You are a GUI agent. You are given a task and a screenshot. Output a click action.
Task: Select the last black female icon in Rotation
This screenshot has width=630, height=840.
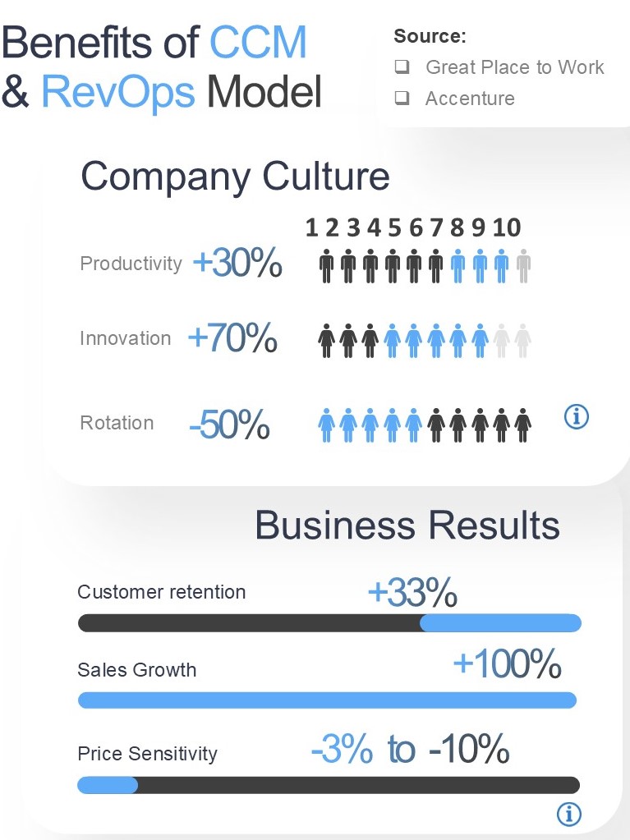pos(523,425)
